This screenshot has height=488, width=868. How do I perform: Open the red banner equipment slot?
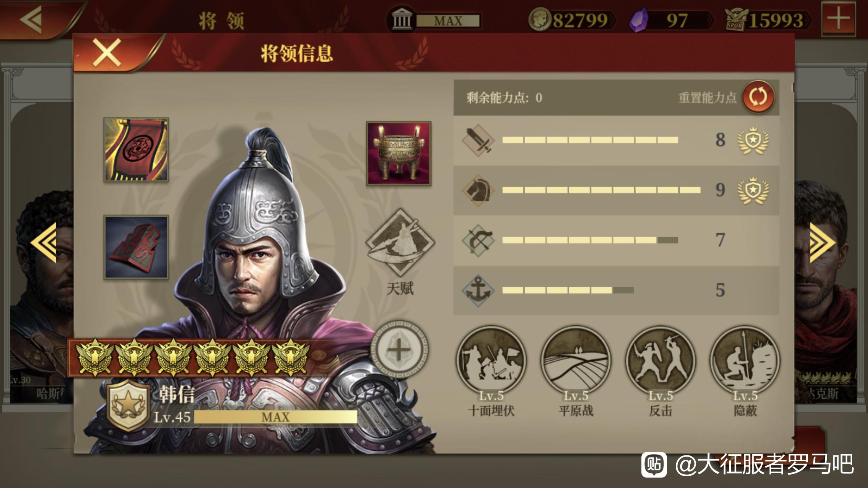click(x=136, y=150)
